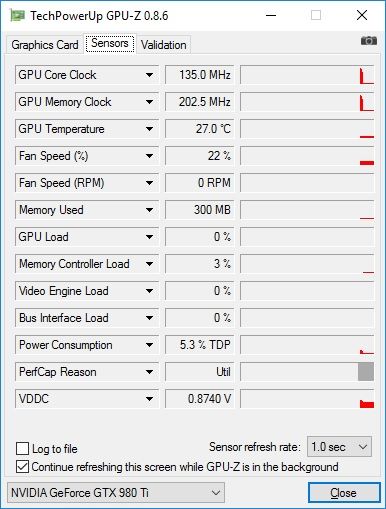Enable the Log to file checkbox
Viewport: 386px width, 509px height.
[22, 448]
